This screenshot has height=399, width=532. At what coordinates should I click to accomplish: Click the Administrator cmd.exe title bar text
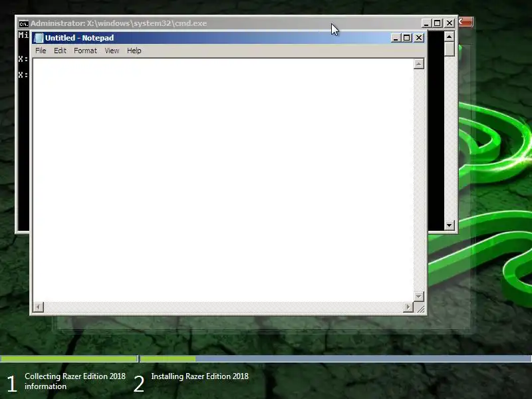pos(119,23)
